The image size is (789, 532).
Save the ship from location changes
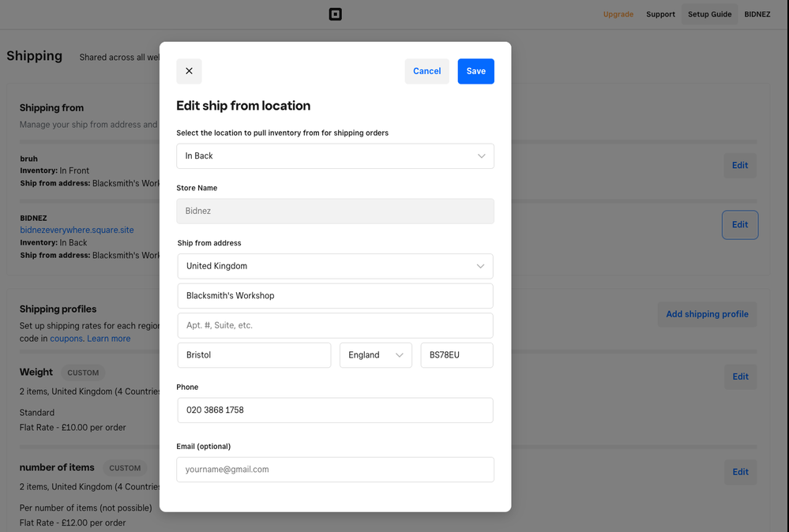point(475,71)
